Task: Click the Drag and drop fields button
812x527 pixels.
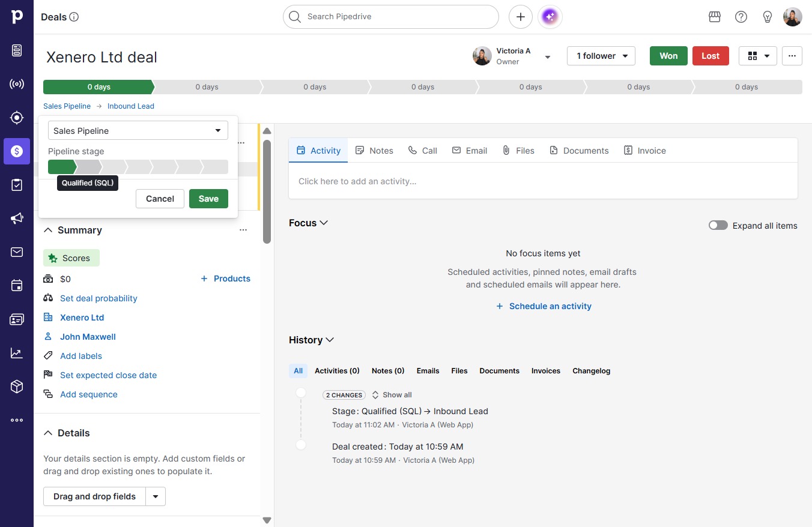Action: coord(95,496)
